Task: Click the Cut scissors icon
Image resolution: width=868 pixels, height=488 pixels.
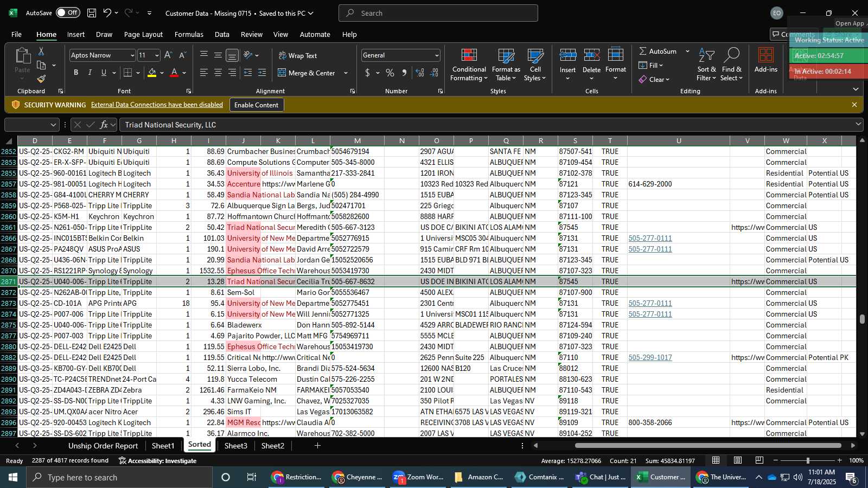Action: tap(41, 51)
